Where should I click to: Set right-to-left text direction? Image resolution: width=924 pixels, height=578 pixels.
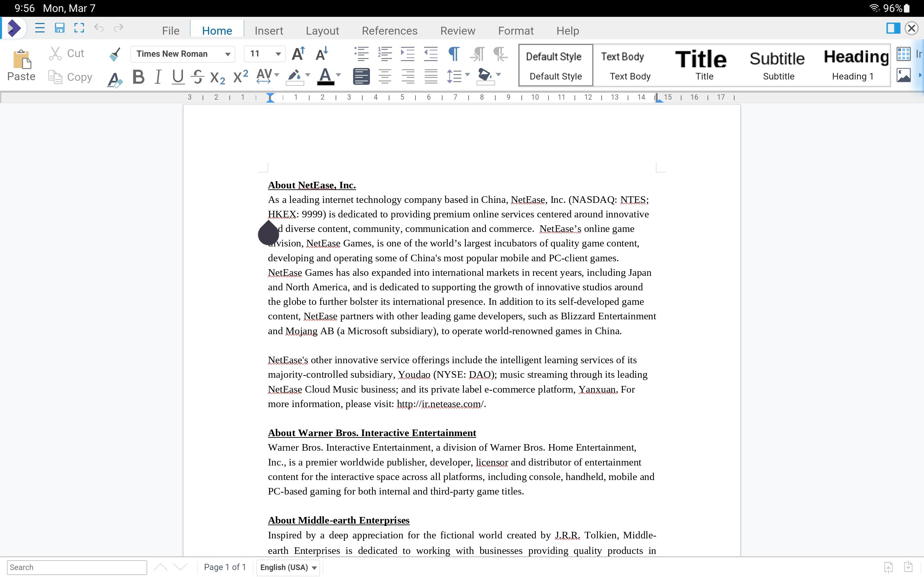(x=500, y=54)
